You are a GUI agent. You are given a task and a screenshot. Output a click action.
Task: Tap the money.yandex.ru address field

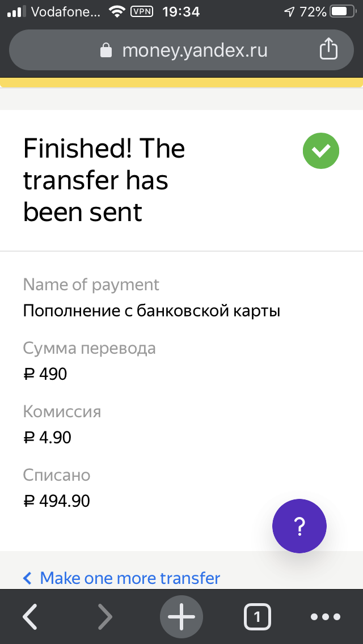click(194, 51)
